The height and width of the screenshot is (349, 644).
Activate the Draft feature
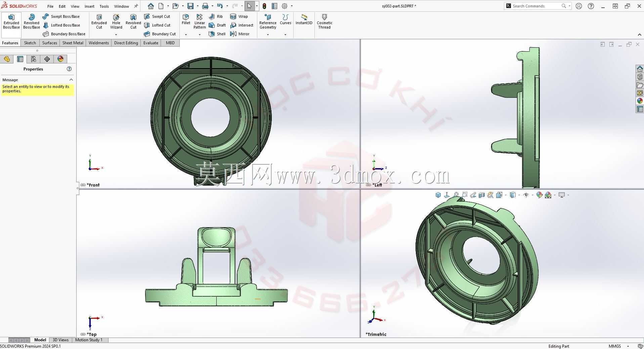(x=217, y=25)
